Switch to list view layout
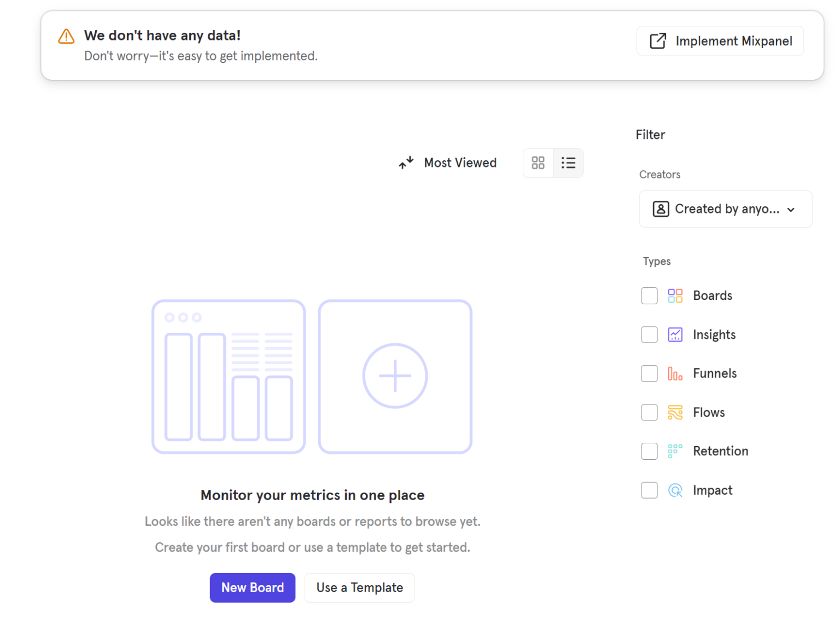The width and height of the screenshot is (840, 619). click(x=568, y=163)
